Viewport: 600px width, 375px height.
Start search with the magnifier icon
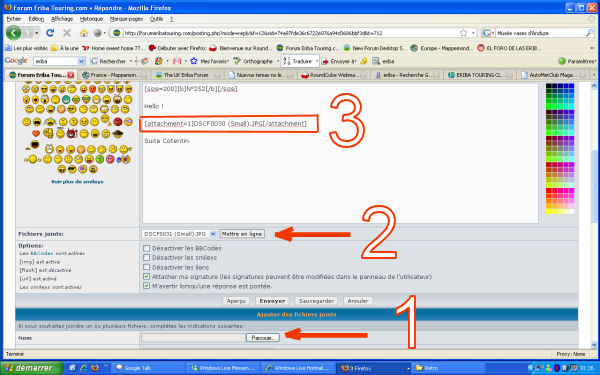pyautogui.click(x=589, y=33)
